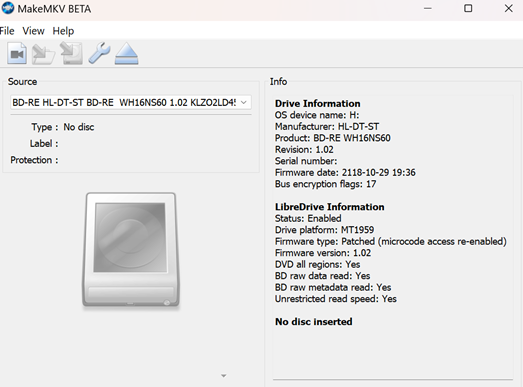This screenshot has width=523, height=387.
Task: Open Preferences with the wrench icon
Action: point(99,53)
